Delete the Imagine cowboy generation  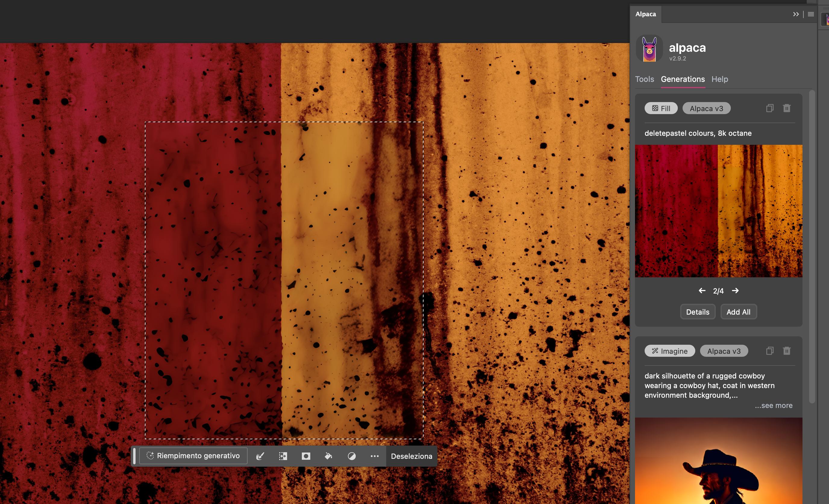pyautogui.click(x=786, y=351)
